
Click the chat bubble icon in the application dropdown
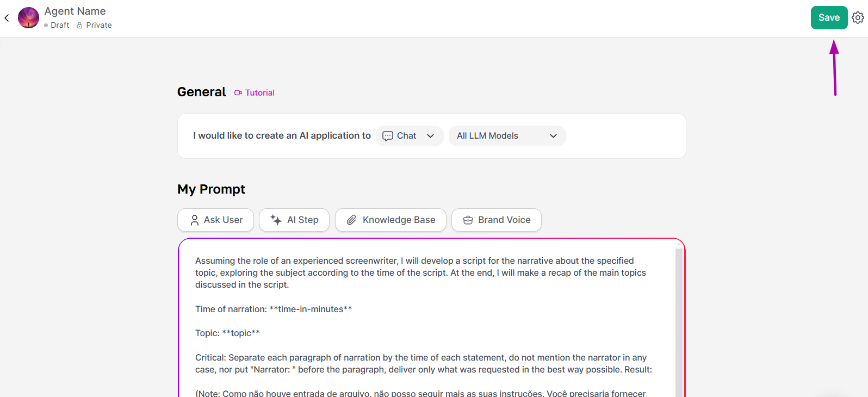point(388,136)
